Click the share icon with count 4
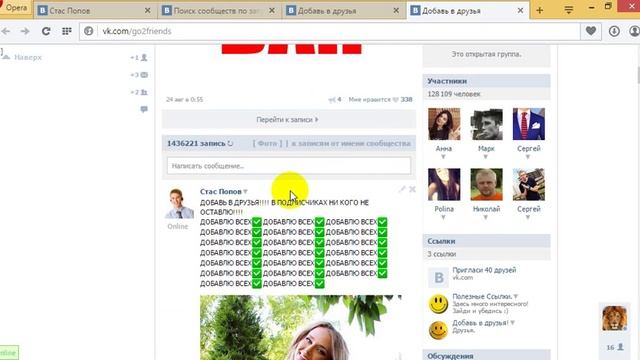The image size is (640, 360). click(x=335, y=99)
